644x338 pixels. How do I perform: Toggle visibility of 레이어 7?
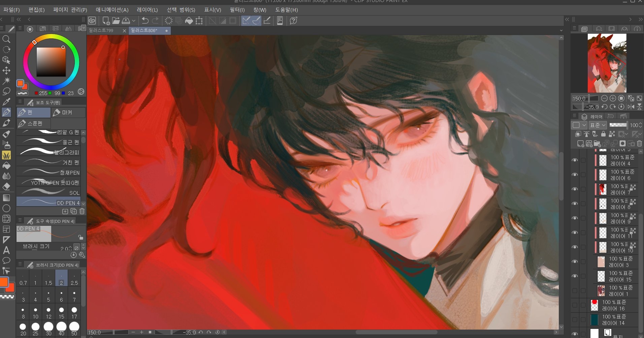tap(575, 189)
